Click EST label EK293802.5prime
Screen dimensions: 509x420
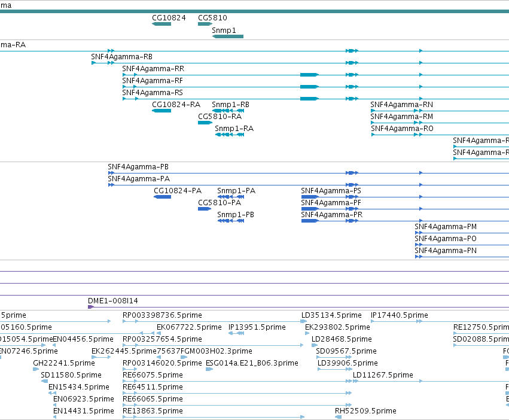337,327
